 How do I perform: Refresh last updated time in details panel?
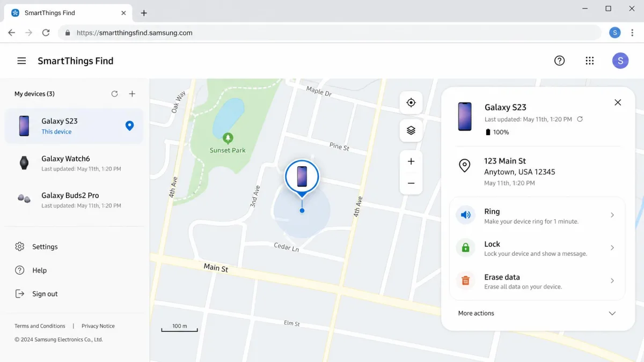point(580,119)
